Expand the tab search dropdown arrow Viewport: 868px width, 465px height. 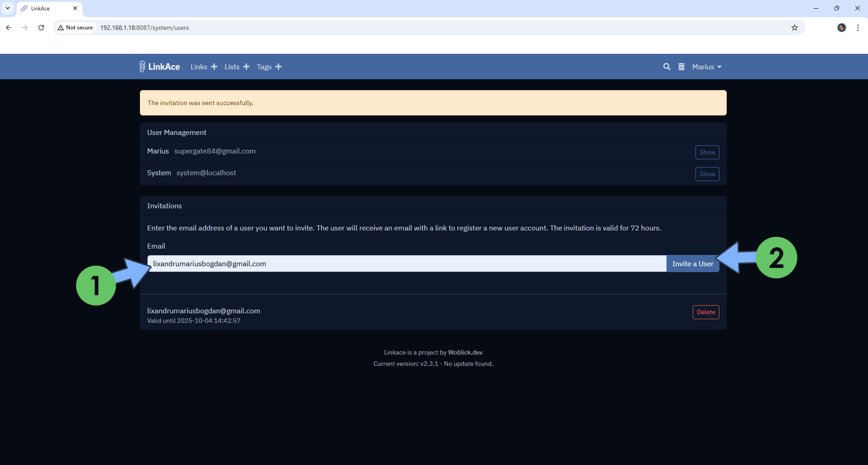[8, 8]
